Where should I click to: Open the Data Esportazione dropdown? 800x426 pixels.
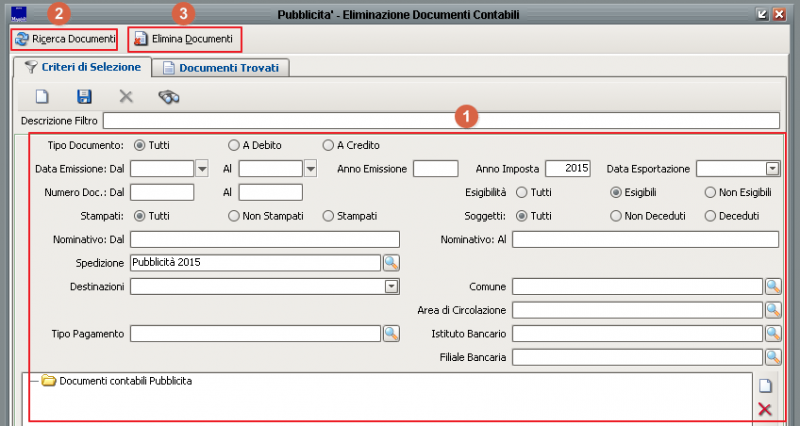(772, 169)
